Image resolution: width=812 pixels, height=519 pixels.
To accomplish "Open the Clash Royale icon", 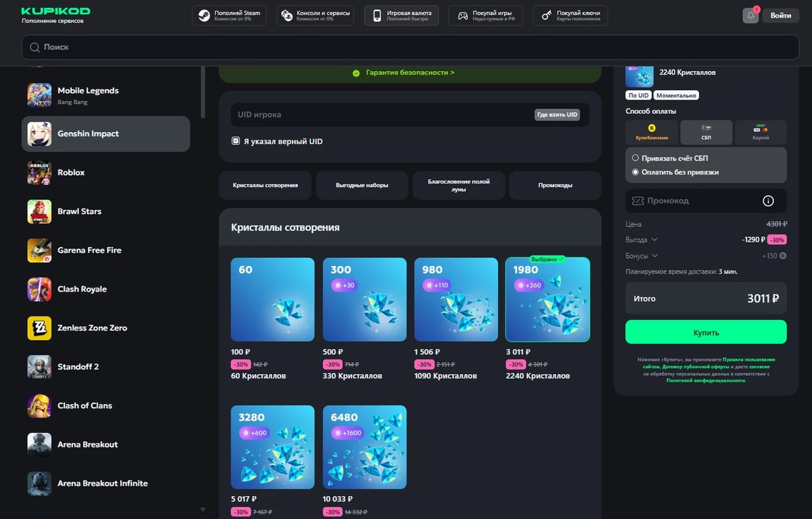I will pyautogui.click(x=39, y=289).
